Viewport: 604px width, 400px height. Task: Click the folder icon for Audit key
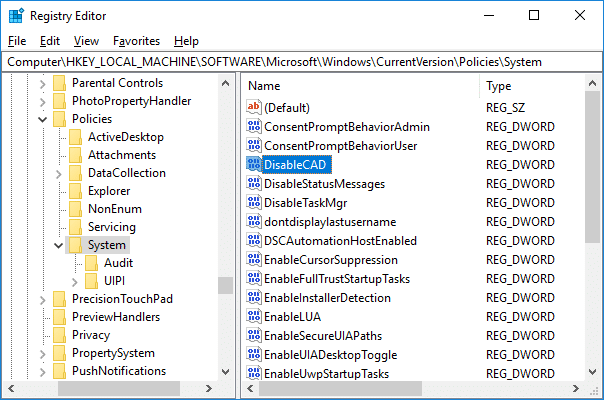pyautogui.click(x=92, y=263)
